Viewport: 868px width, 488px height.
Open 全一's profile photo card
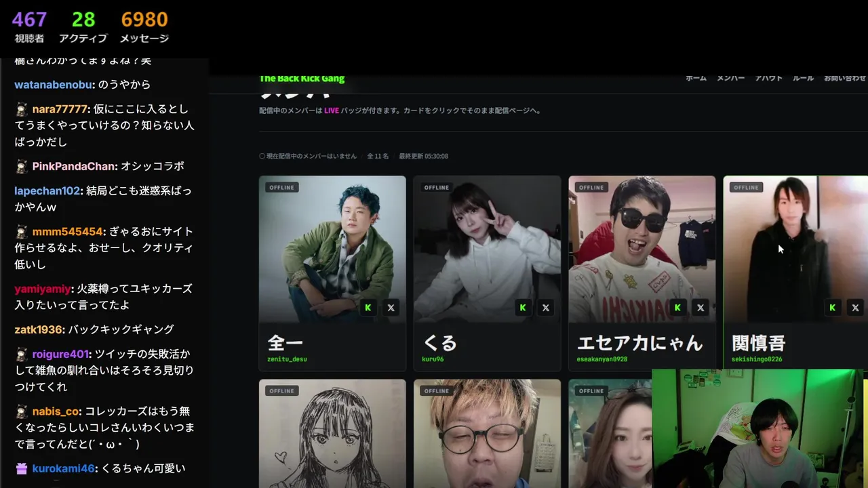332,249
